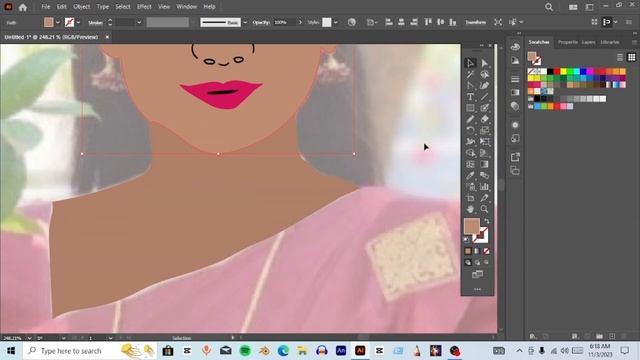Viewport: 640px width, 360px height.
Task: Select the Shape Builder tool
Action: [470, 153]
